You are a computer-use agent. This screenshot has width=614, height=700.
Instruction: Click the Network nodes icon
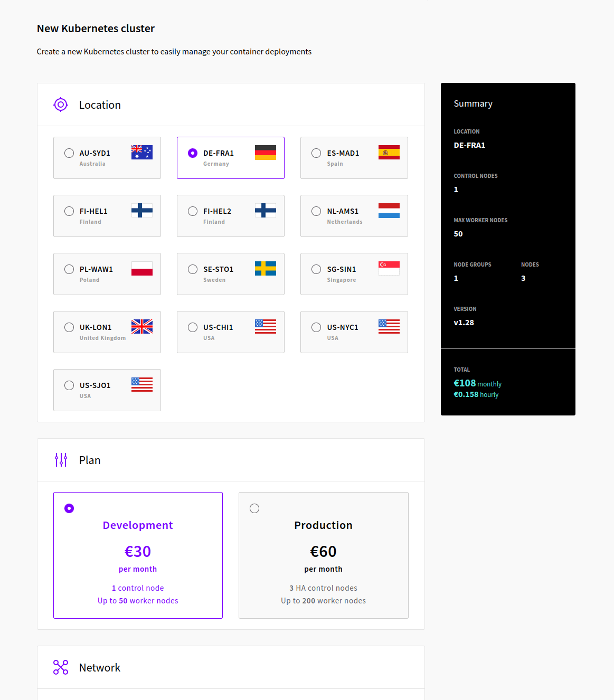tap(61, 667)
